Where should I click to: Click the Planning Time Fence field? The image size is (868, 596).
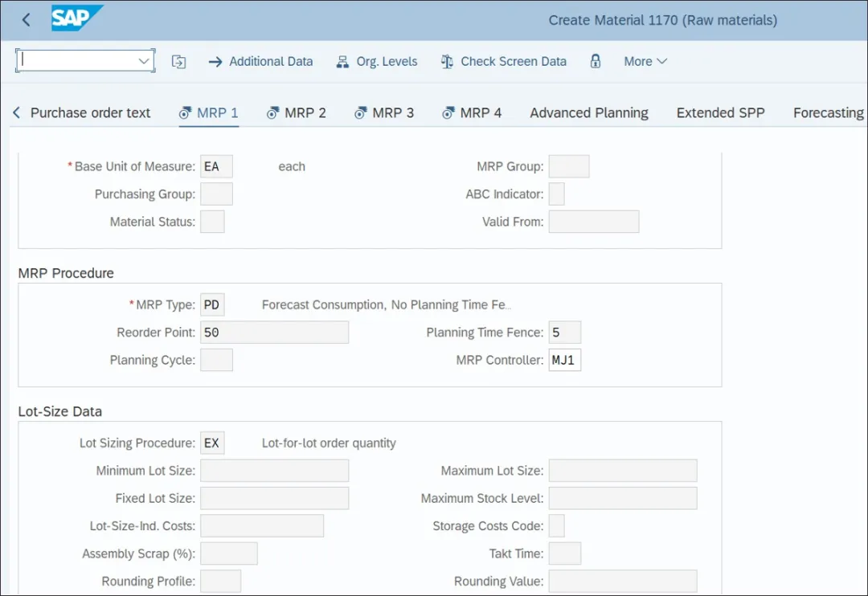pos(565,333)
